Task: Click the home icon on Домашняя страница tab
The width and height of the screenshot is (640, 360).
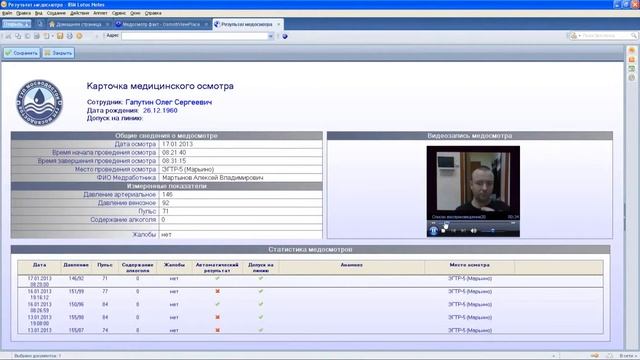Action: pos(52,24)
